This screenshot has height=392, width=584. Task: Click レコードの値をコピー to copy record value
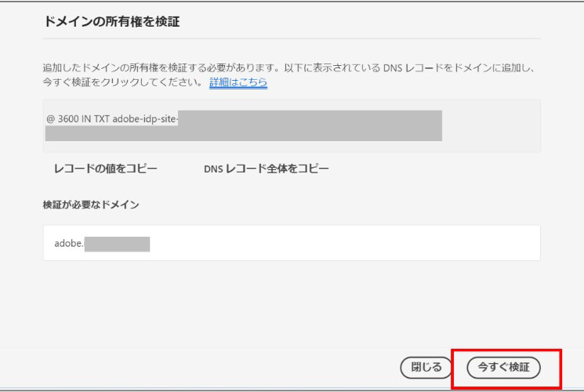coord(104,169)
